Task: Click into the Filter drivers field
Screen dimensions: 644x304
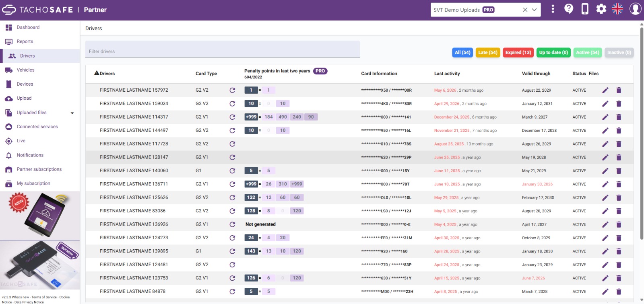Action: pyautogui.click(x=223, y=49)
